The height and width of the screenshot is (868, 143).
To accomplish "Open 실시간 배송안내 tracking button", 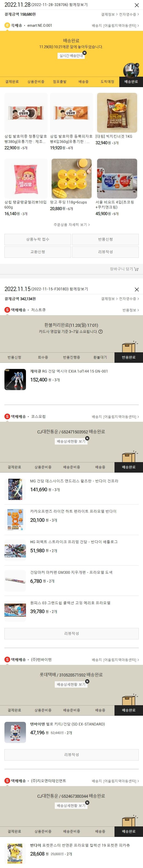I will coord(71,56).
